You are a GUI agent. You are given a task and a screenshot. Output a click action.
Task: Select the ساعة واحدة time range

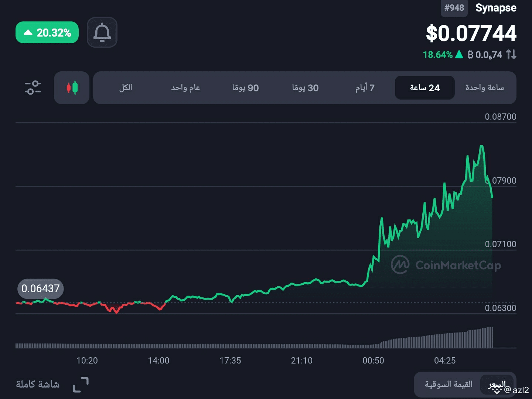(x=485, y=88)
